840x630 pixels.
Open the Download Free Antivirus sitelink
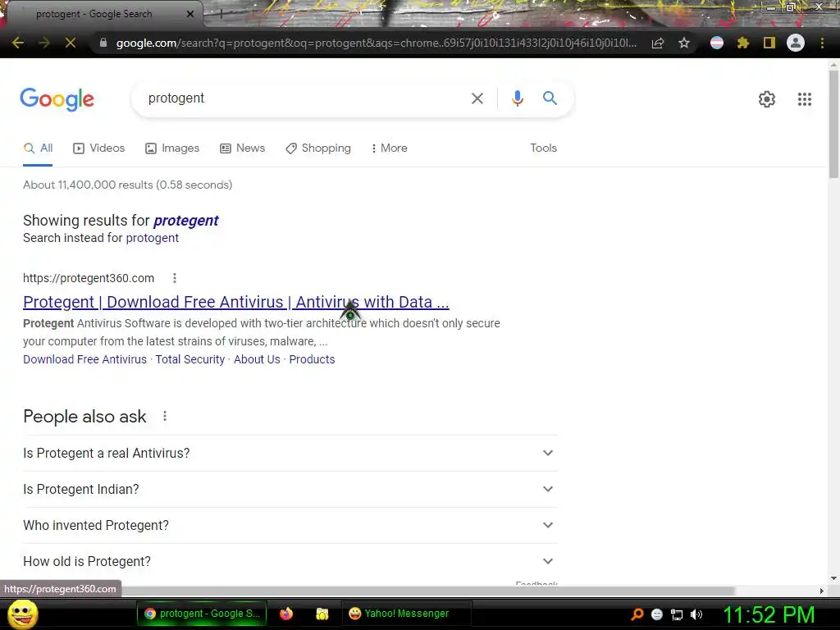84,359
